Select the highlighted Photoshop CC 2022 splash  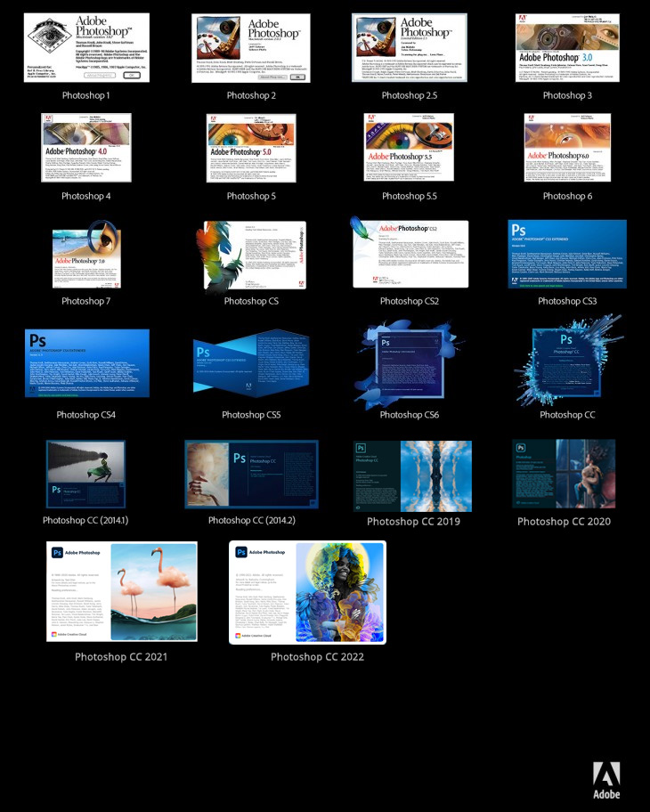(x=308, y=592)
